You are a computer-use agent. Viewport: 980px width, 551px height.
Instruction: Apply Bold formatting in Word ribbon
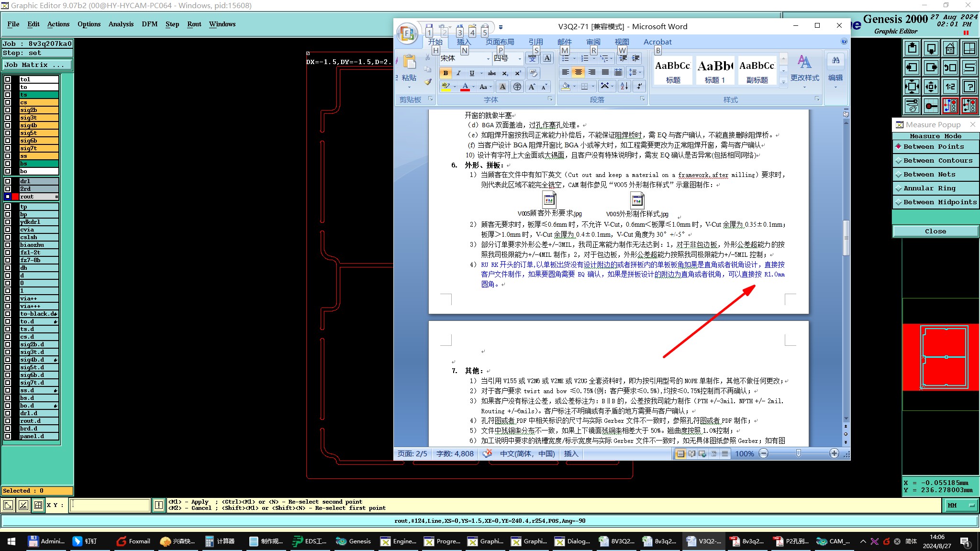point(445,73)
